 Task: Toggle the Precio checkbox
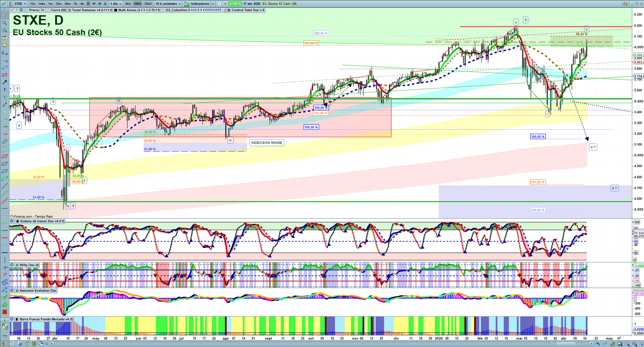[x=27, y=10]
